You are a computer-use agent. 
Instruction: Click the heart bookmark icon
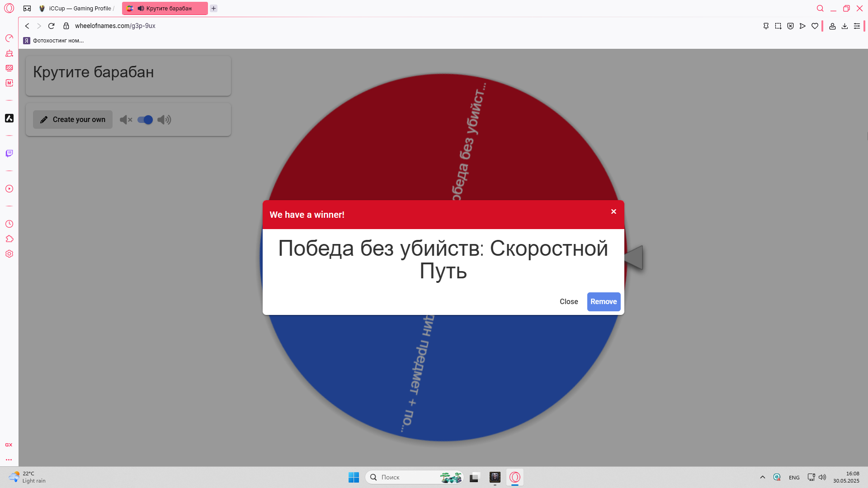pyautogui.click(x=815, y=26)
